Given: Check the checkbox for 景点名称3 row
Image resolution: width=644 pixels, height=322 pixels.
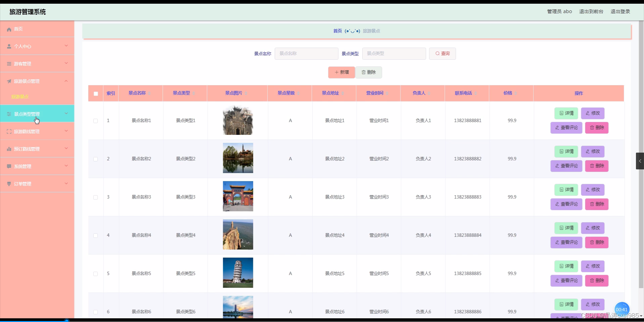Looking at the screenshot, I should (x=95, y=198).
